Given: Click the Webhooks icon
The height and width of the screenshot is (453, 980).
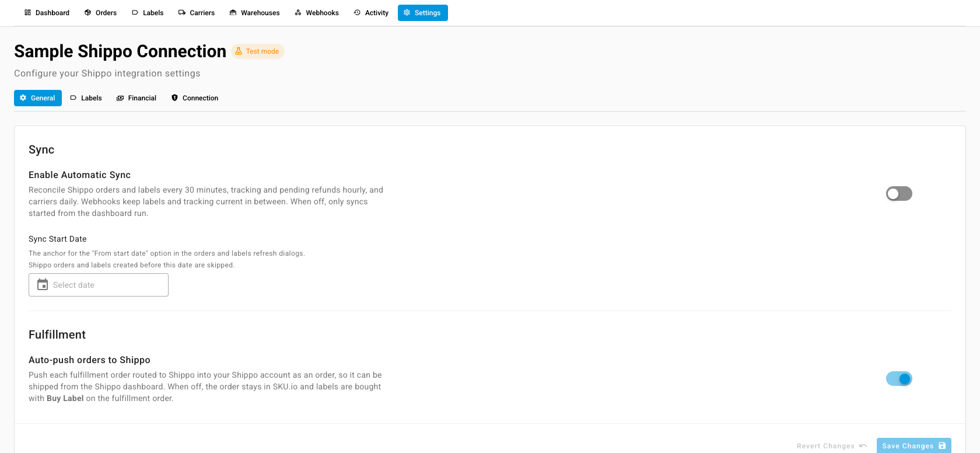Looking at the screenshot, I should point(298,12).
